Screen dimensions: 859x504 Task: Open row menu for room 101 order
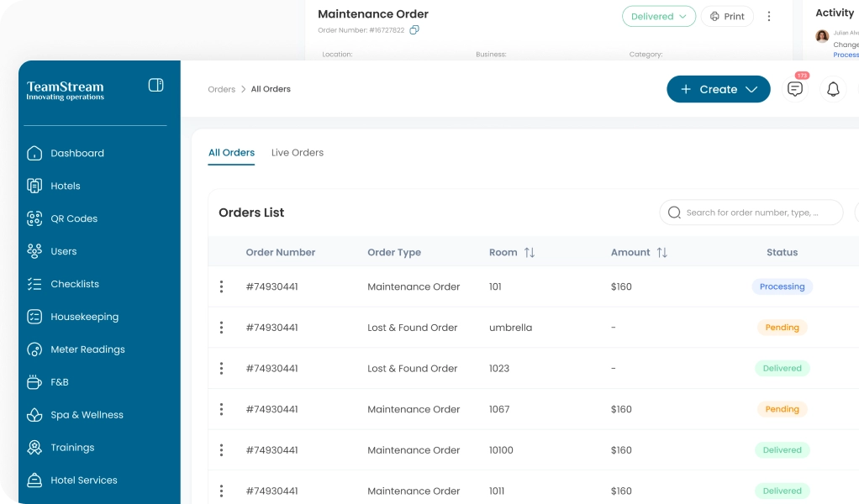click(x=221, y=286)
